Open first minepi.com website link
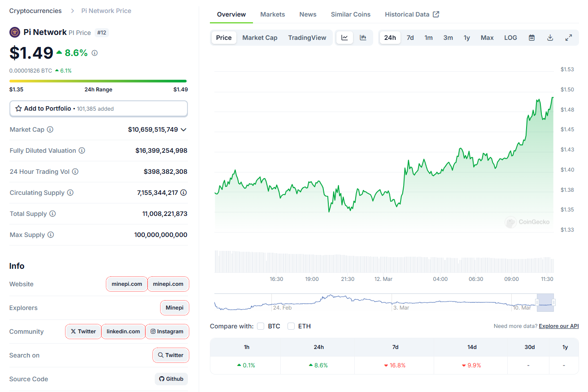This screenshot has width=588, height=392. click(x=127, y=284)
